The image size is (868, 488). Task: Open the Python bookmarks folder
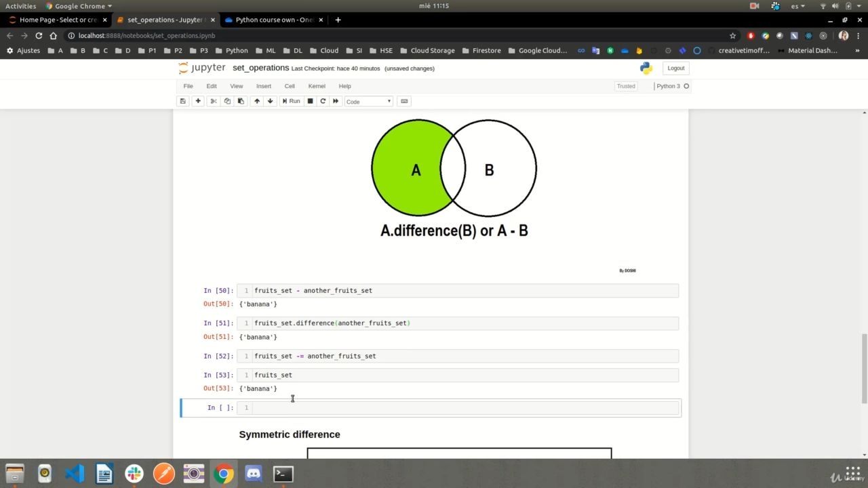(231, 50)
